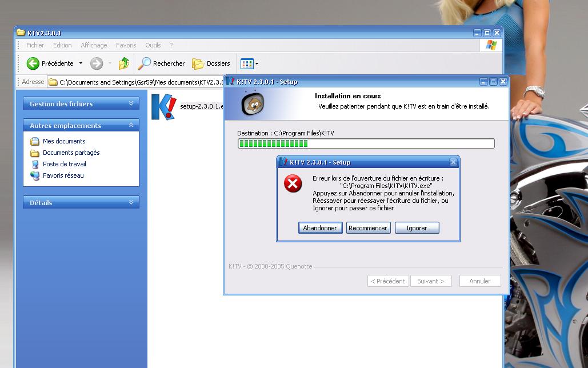
Task: Open the Précédente history dropdown arrow
Action: click(x=81, y=63)
